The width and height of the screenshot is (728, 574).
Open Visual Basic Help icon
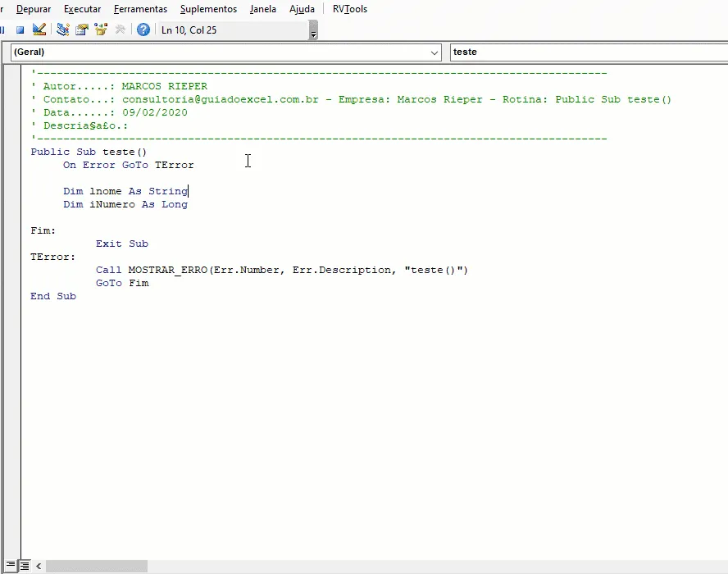143,30
